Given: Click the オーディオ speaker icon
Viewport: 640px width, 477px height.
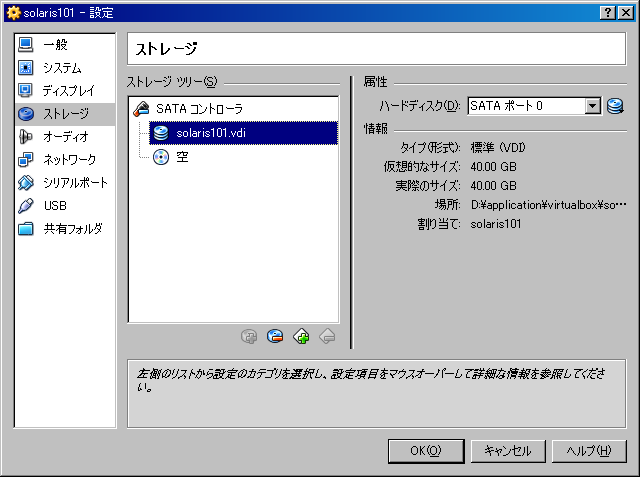Looking at the screenshot, I should [26, 137].
